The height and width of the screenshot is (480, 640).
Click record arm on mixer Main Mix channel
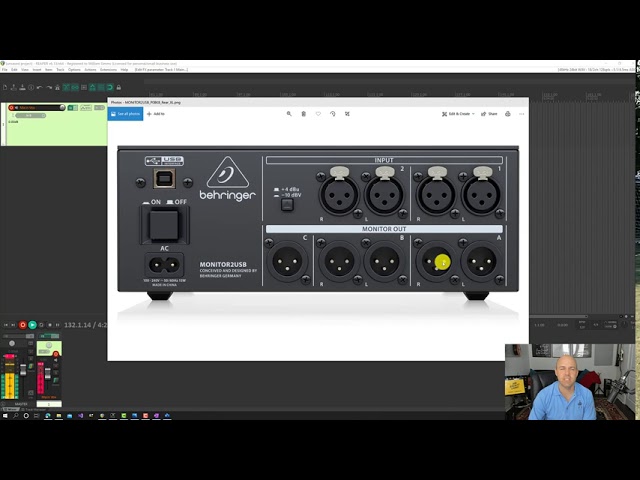tap(56, 354)
